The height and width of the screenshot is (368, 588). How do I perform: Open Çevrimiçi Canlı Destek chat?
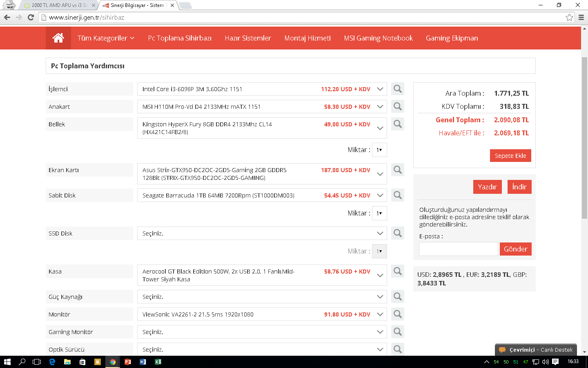pyautogui.click(x=536, y=350)
